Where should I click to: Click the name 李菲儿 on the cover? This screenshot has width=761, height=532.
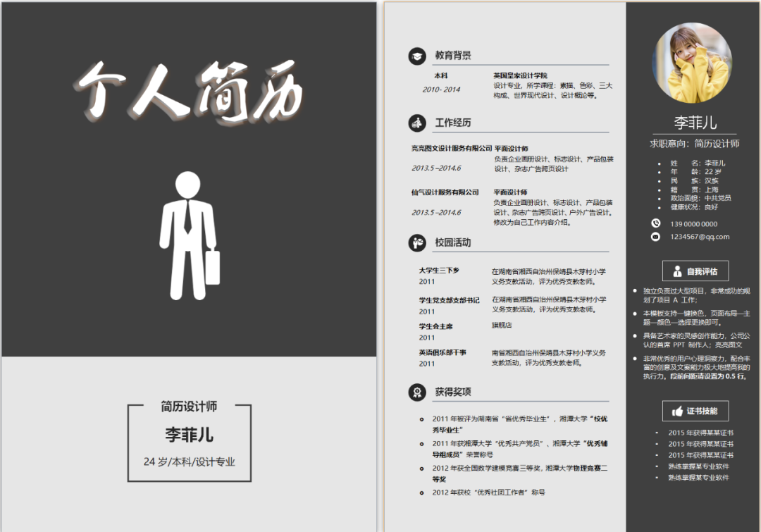pos(190,435)
